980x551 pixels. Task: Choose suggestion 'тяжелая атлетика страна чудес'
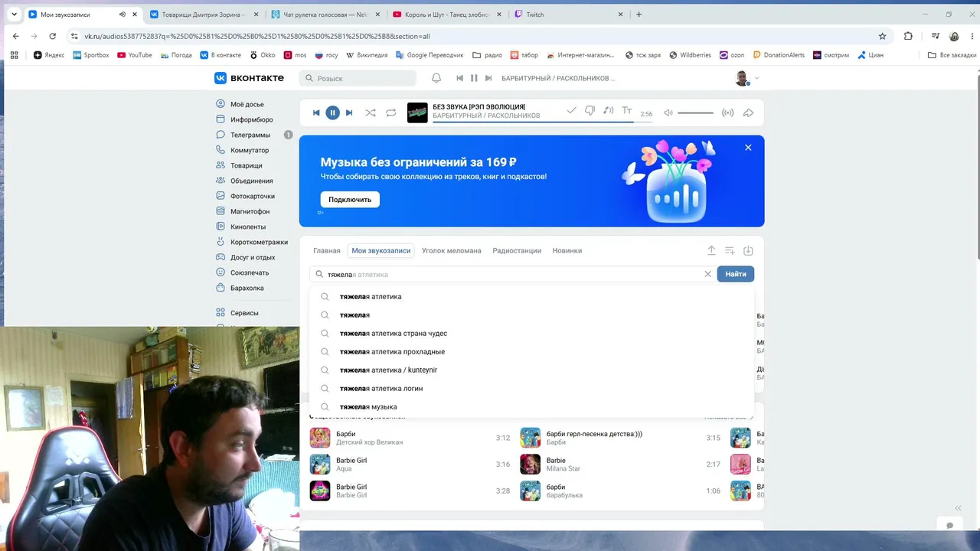tap(531, 334)
